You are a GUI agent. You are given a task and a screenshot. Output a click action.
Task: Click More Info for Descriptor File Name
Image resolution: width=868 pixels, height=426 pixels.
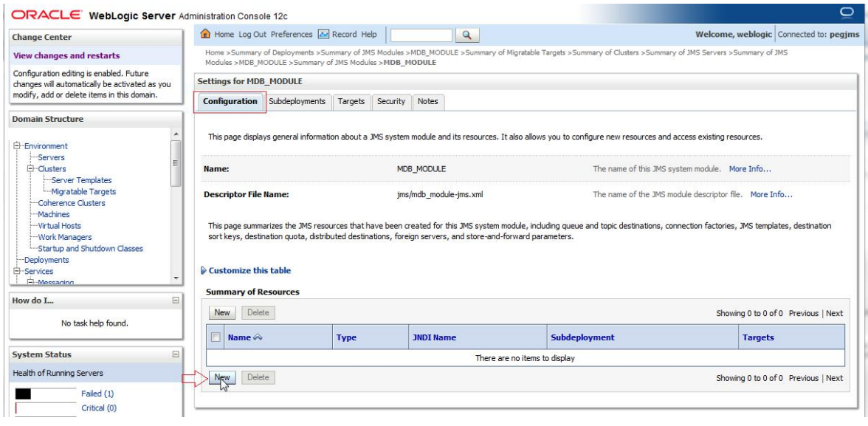(771, 195)
